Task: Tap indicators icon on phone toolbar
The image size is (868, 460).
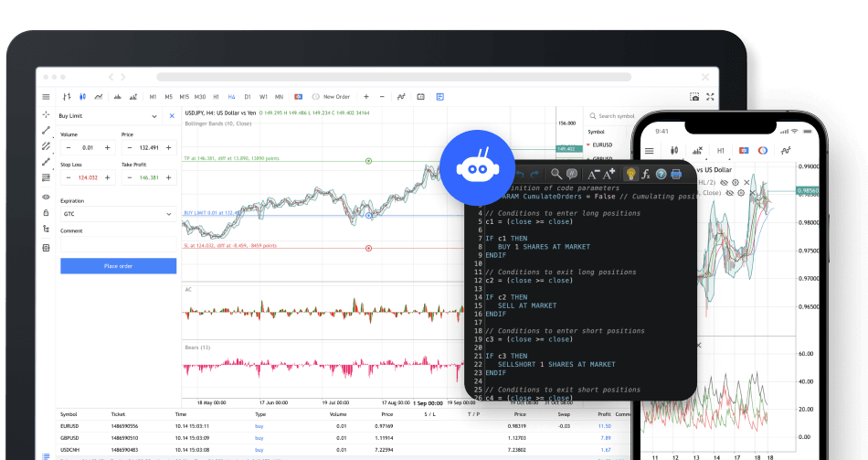Action: [x=786, y=150]
